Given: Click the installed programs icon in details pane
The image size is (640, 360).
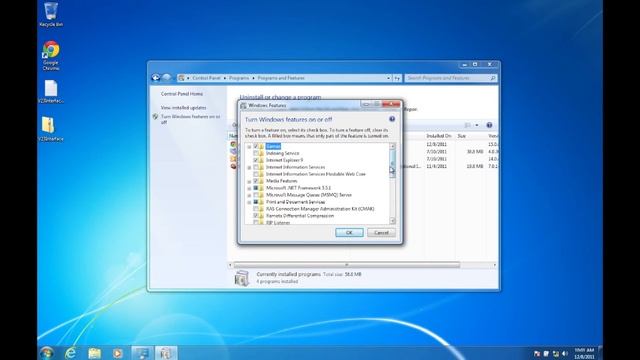Looking at the screenshot, I should pos(242,278).
